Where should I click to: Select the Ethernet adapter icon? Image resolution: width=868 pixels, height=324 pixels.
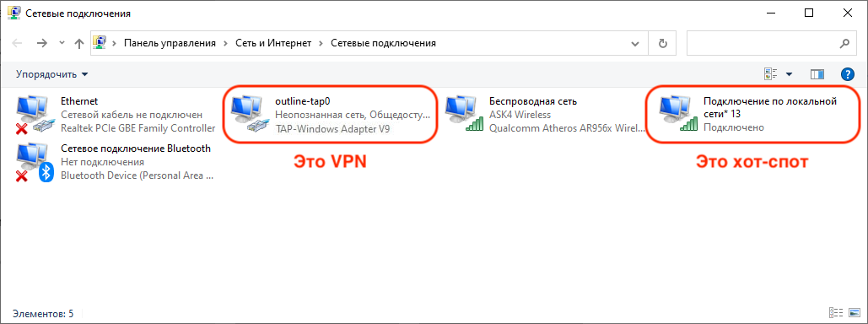pos(35,115)
